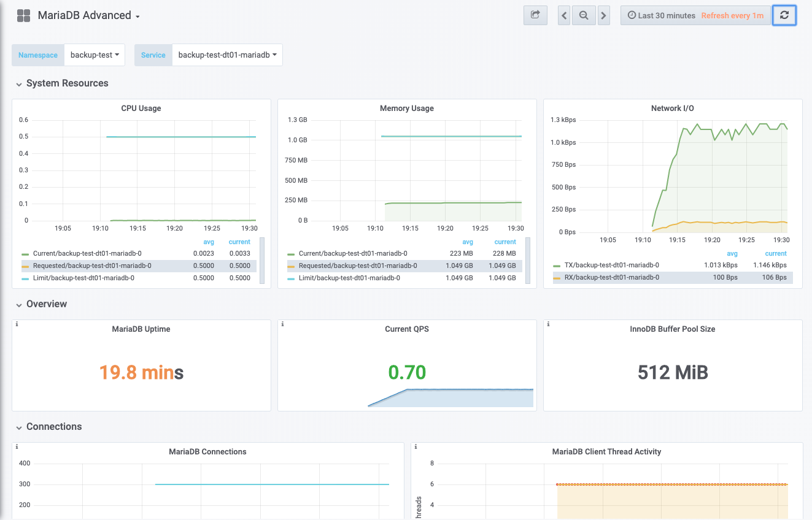Click the 512 MiB buffer pool value
Viewport: 812px width, 520px height.
(673, 372)
